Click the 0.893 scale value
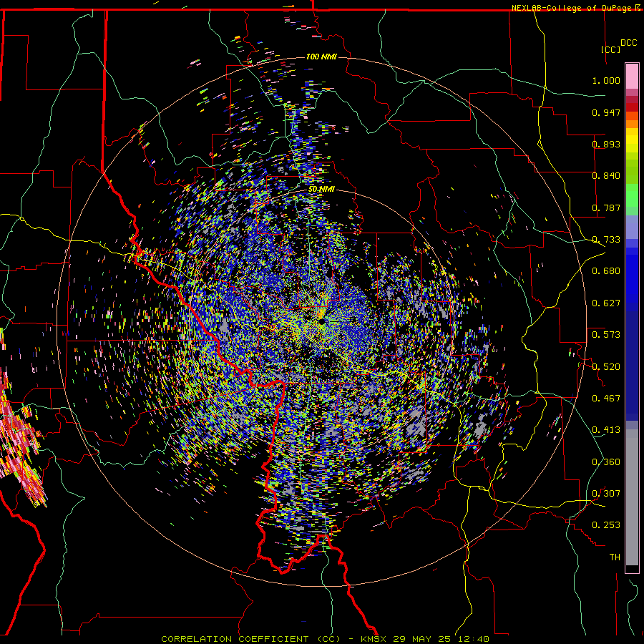644x644 pixels. coord(606,144)
